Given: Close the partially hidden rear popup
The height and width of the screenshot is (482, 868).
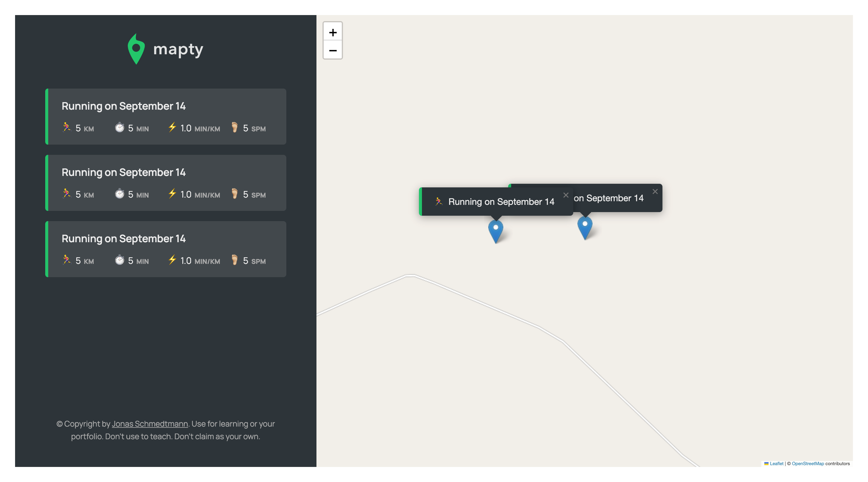Looking at the screenshot, I should [x=655, y=191].
